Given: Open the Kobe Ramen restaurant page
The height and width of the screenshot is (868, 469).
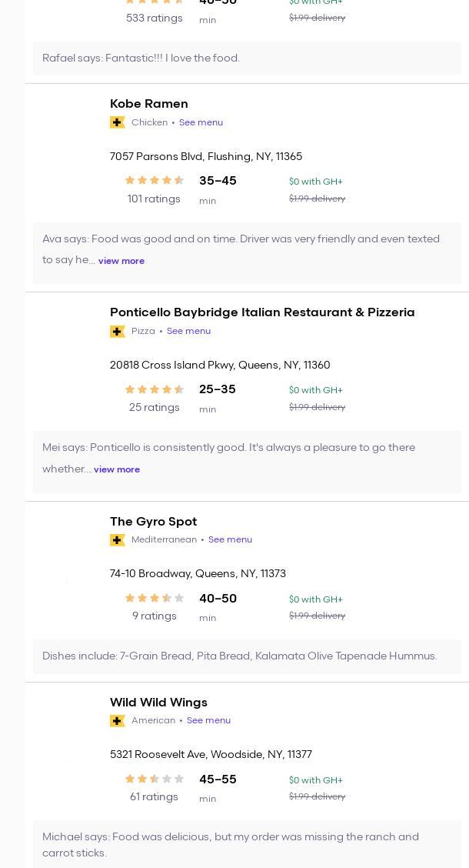Looking at the screenshot, I should click(x=149, y=104).
